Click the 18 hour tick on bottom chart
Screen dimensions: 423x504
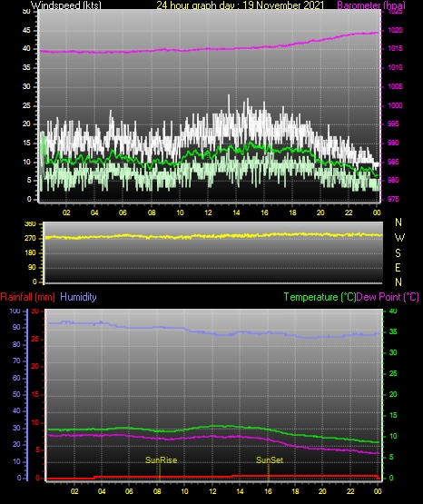[x=295, y=491]
